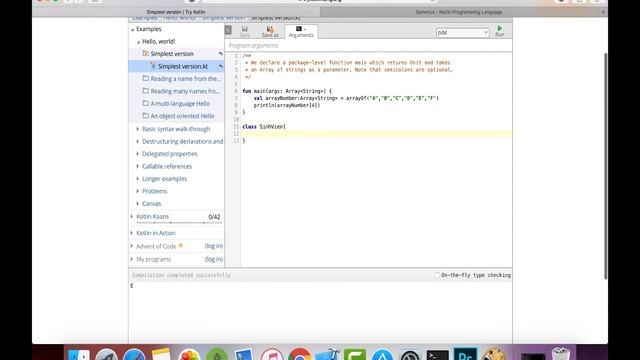Click the Kotlin Koans progress bar
Viewport: 640px width, 360px height.
[x=179, y=223]
